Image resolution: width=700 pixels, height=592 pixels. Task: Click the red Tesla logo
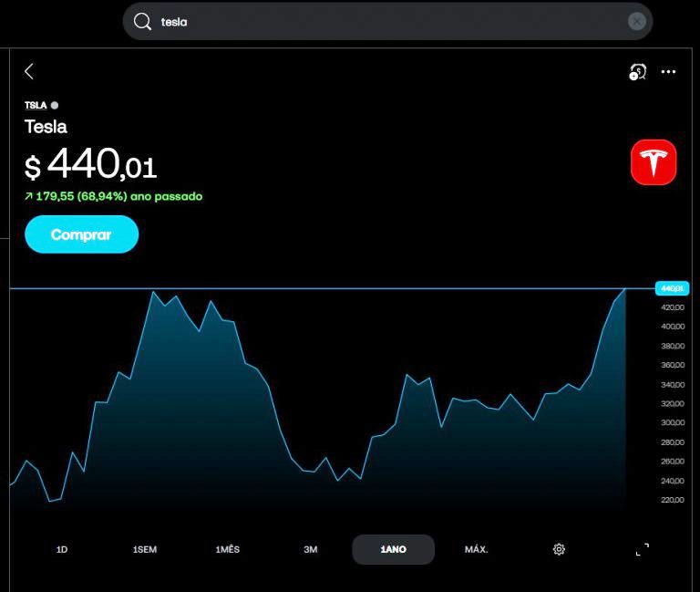point(654,162)
